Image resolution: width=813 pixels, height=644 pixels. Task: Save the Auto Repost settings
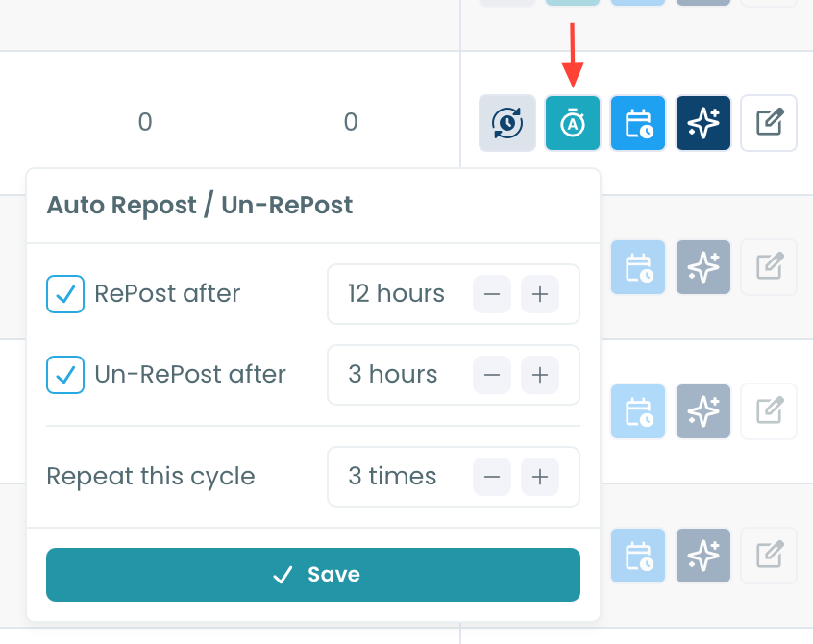pos(313,575)
